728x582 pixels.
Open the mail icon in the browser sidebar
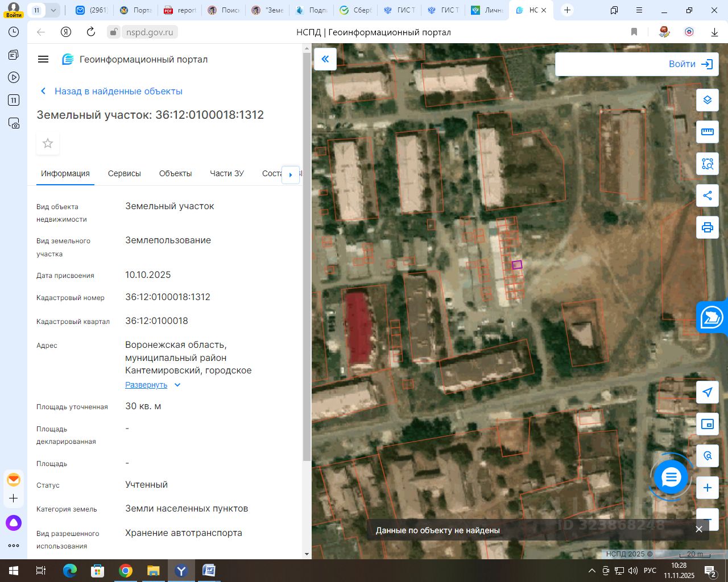(x=14, y=480)
